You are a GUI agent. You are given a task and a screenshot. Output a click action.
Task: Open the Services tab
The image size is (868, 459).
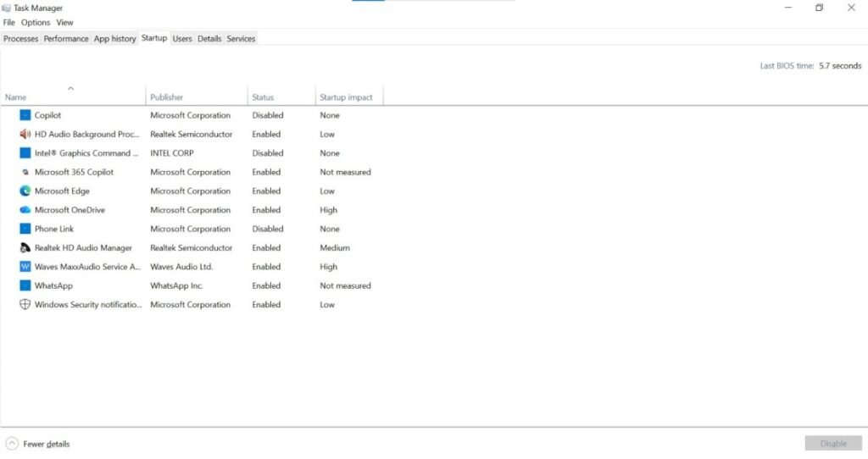coord(241,39)
